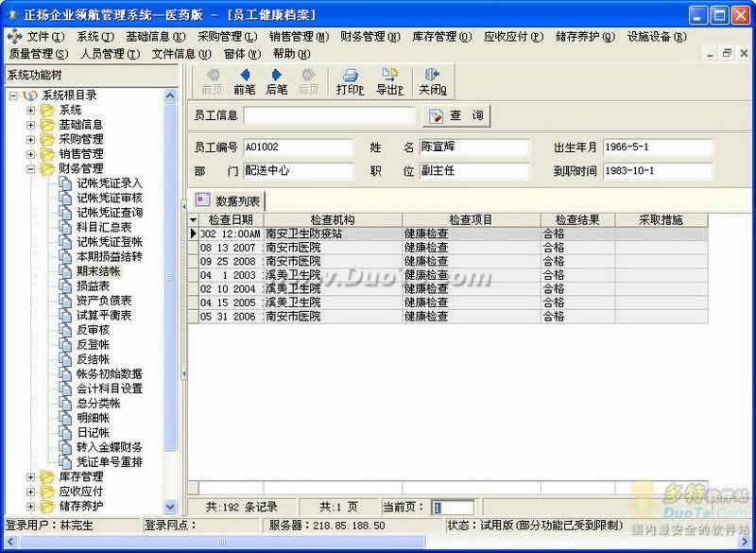The height and width of the screenshot is (553, 756).
Task: Open the grid corner dropdown arrow
Action: pyautogui.click(x=193, y=220)
